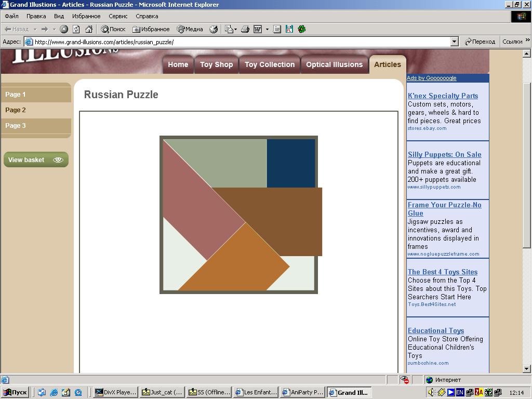Open the Mail toolbar dropdown
The image size is (532, 399).
[230, 29]
